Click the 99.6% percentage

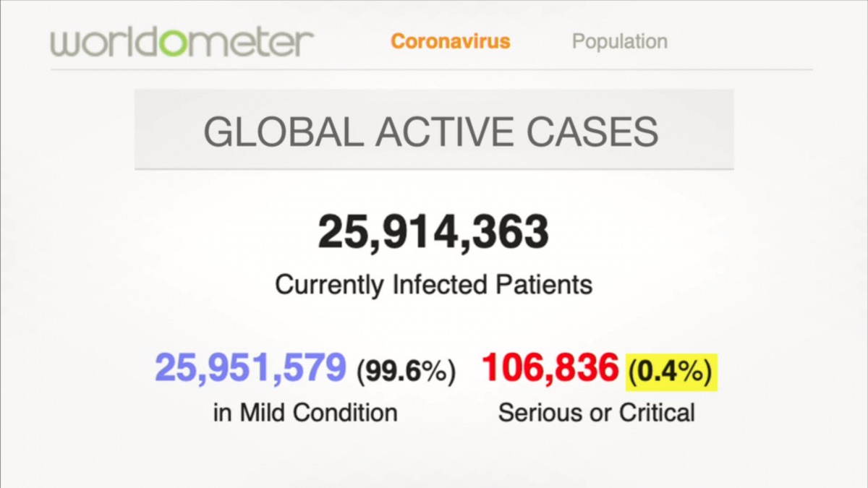tap(406, 370)
